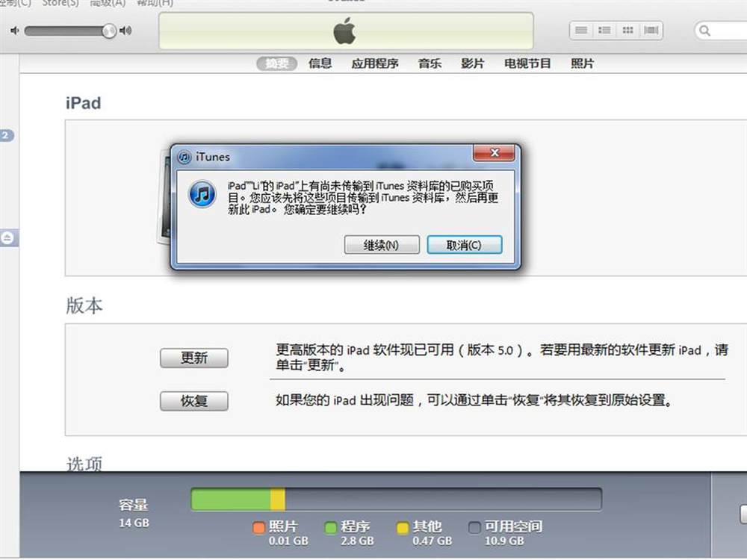Open the 信息 tab

click(320, 63)
